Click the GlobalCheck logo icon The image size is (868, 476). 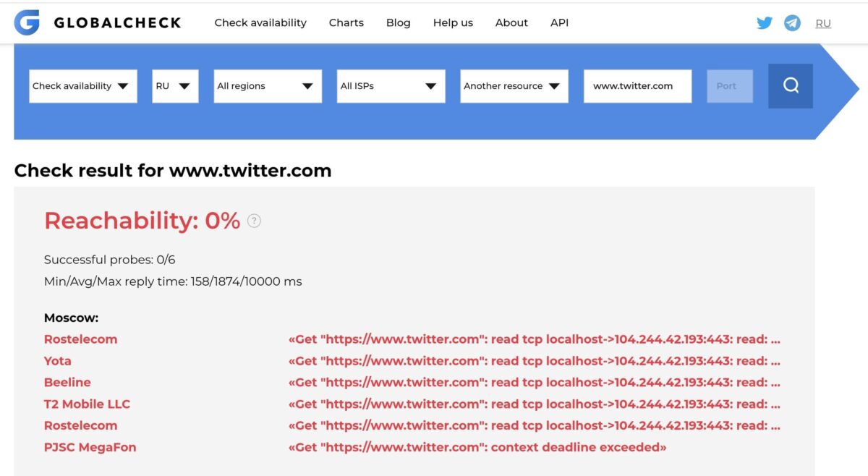tap(27, 23)
